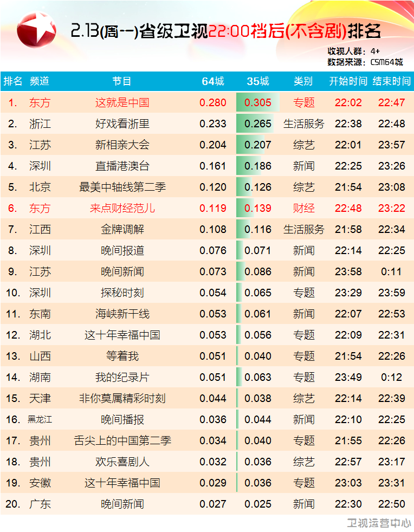Click channel 山西 in rank 13 row
This screenshot has height=532, width=414.
(40, 356)
